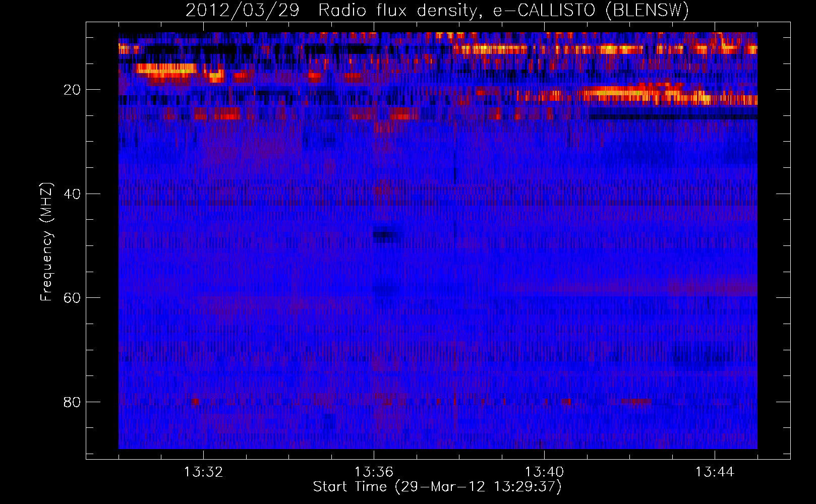
Task: Click the "Start Time (29-Mar-12 13:29:37)" label
Action: coord(437,487)
